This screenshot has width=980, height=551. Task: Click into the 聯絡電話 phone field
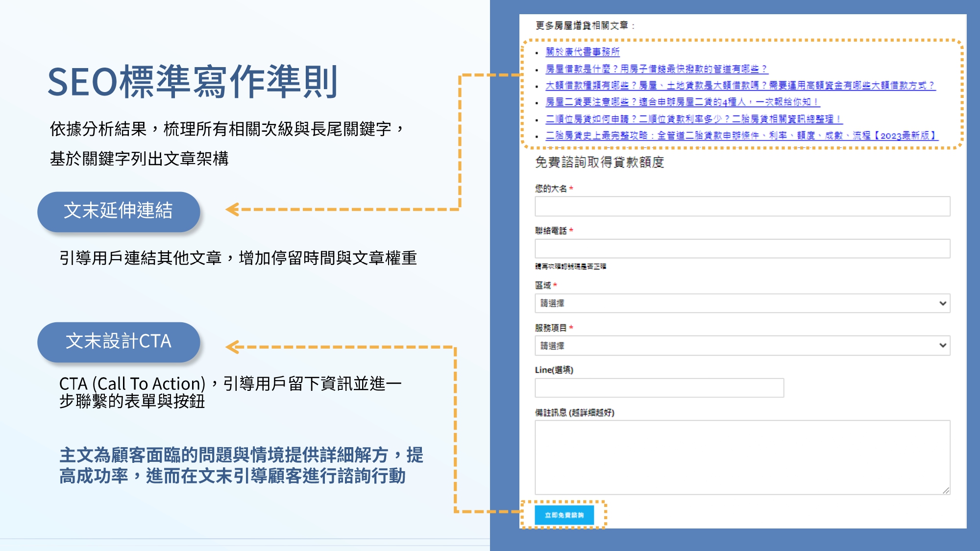click(x=742, y=249)
